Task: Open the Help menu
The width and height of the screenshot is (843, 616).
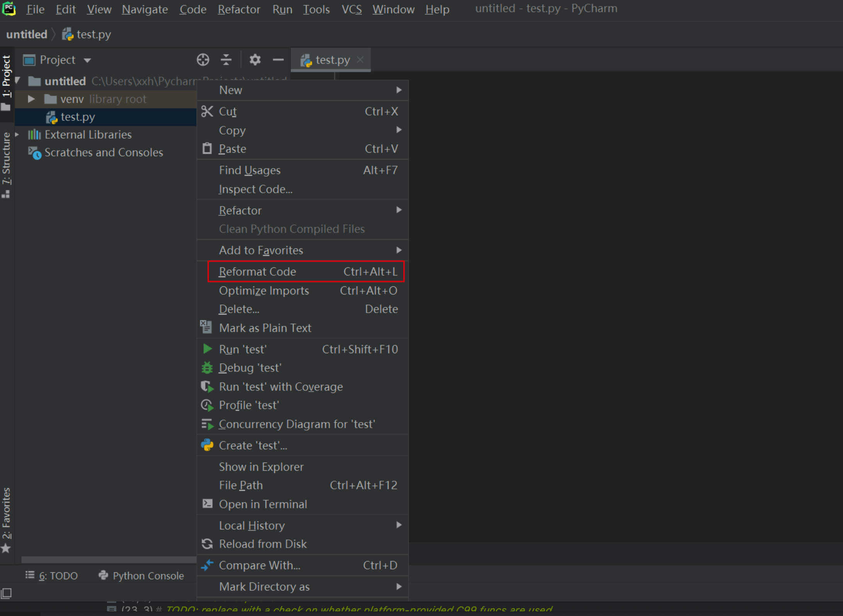Action: [437, 9]
